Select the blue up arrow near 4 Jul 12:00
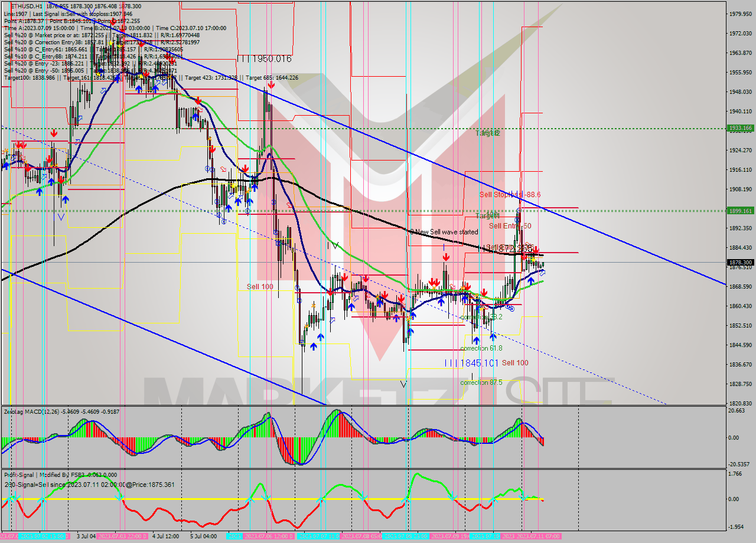This screenshot has height=543, width=756. (x=155, y=89)
